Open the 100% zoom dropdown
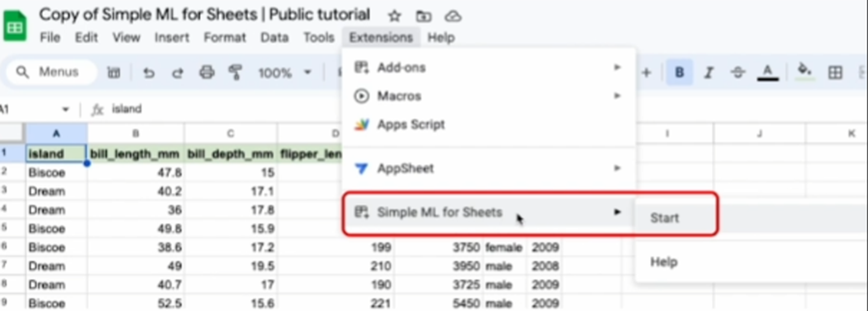 285,73
